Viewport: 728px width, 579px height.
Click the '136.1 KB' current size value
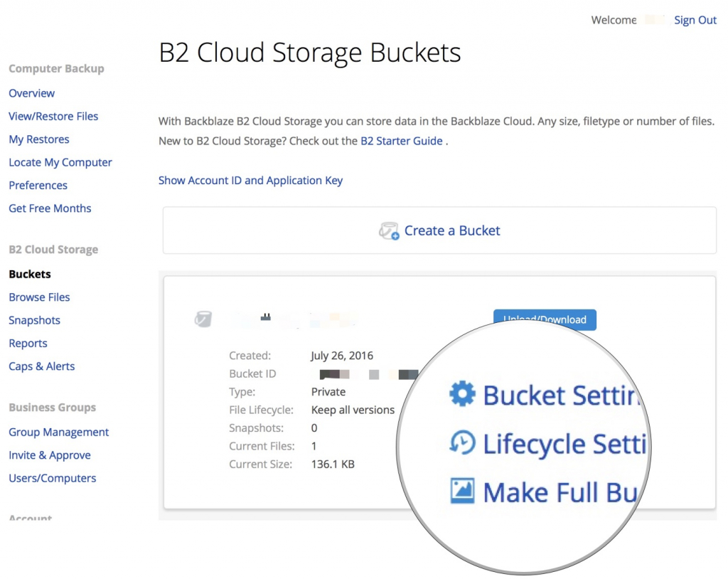(x=333, y=464)
